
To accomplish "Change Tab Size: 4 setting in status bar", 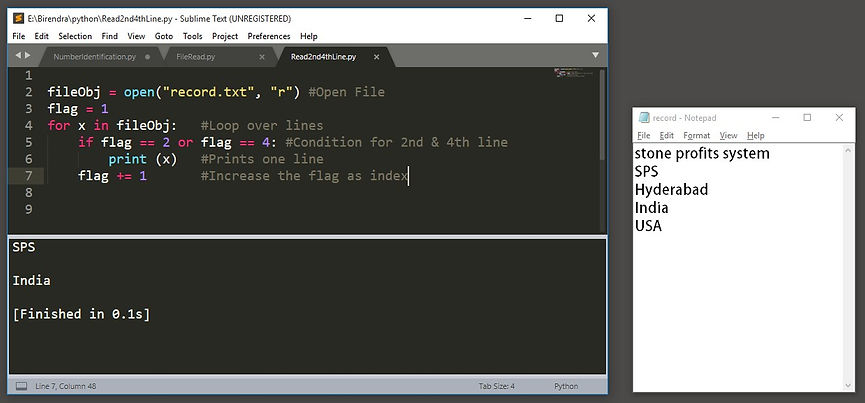I will [496, 386].
